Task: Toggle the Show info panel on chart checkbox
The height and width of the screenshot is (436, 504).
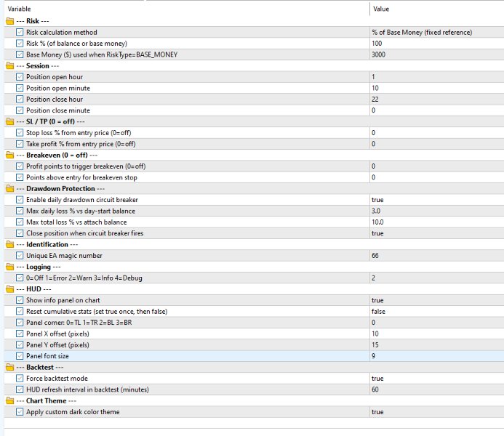Action: pyautogui.click(x=19, y=300)
